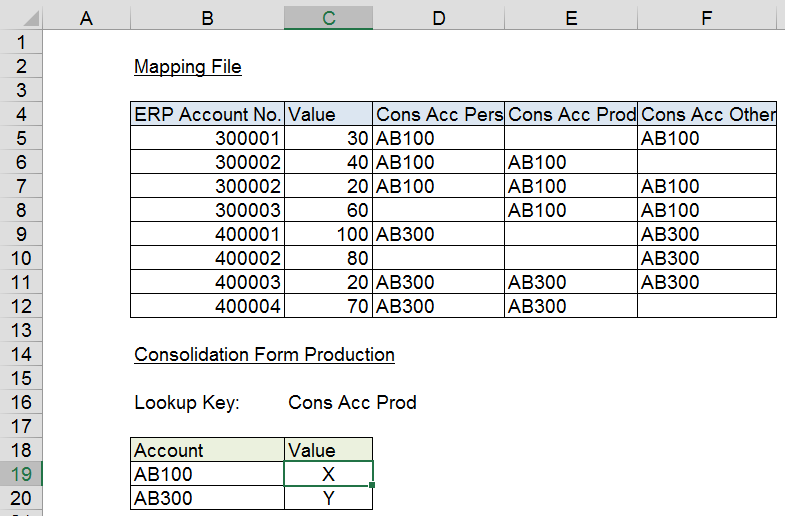Image resolution: width=785 pixels, height=516 pixels.
Task: Select the cell containing Y
Action: (x=328, y=498)
